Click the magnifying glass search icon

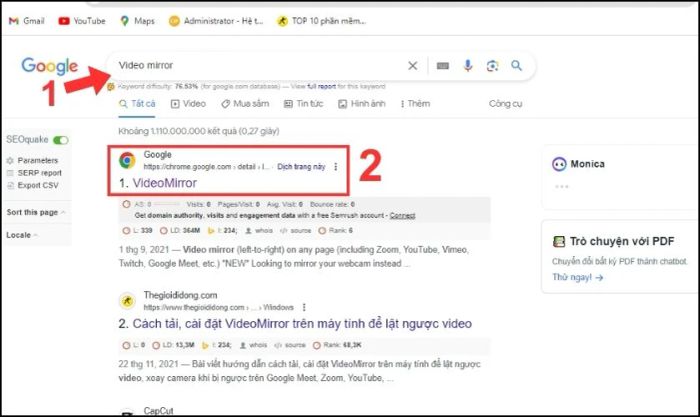click(517, 66)
